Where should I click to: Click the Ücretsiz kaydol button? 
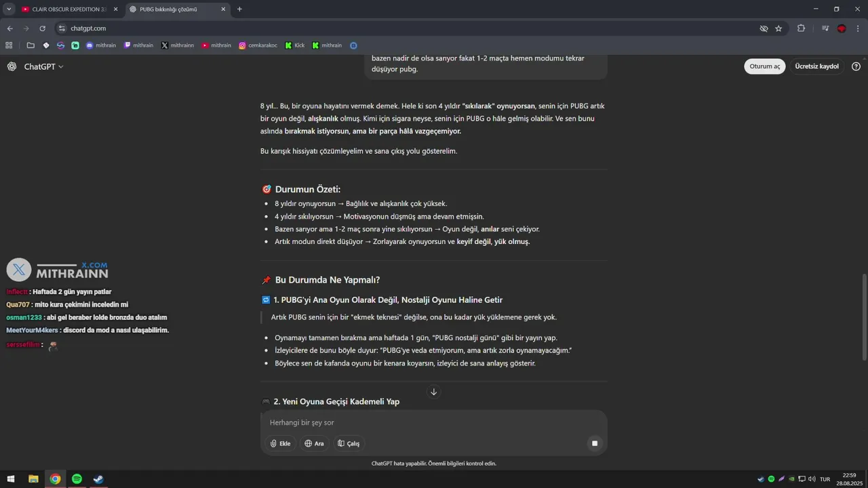click(816, 66)
